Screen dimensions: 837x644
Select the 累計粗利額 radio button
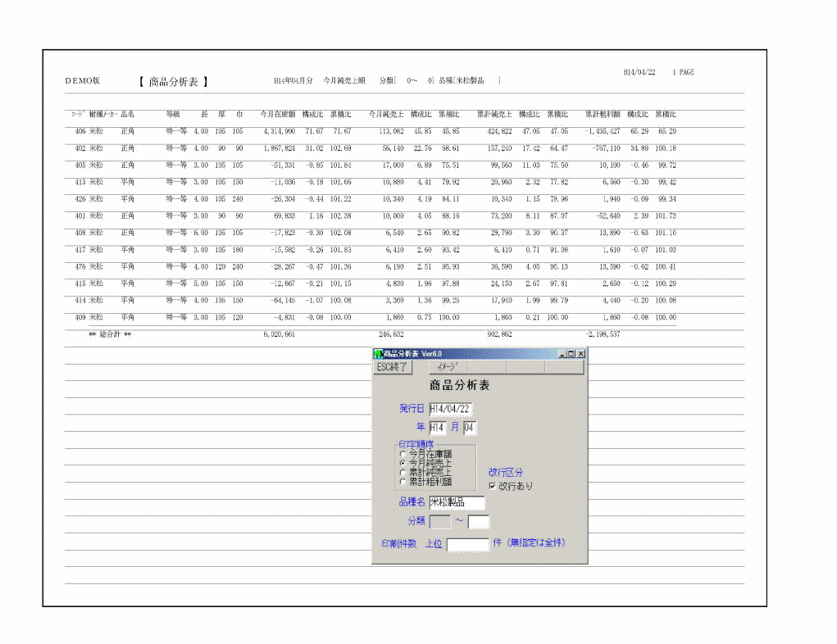(x=403, y=481)
